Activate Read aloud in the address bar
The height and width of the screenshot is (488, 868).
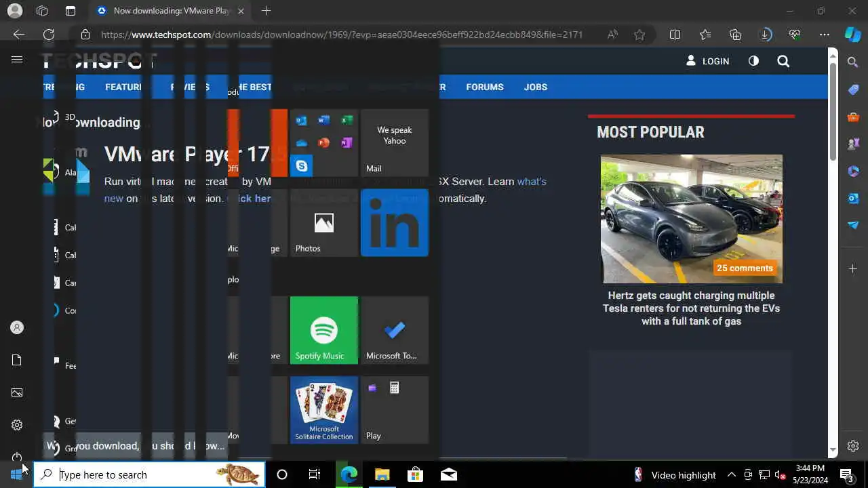coord(612,35)
